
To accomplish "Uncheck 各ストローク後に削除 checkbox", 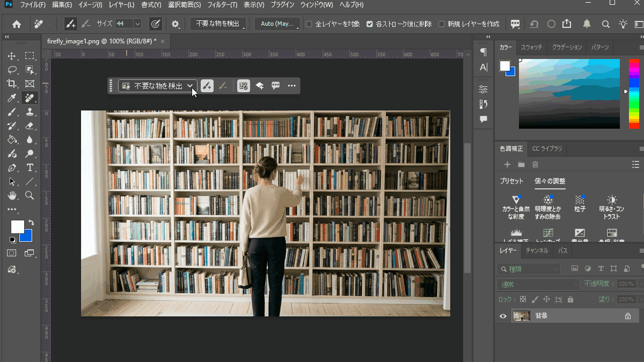I will click(370, 24).
